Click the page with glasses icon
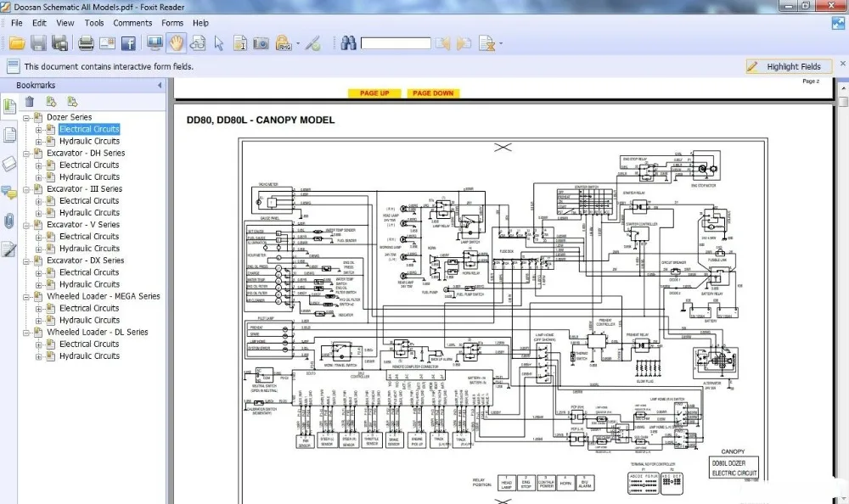The image size is (849, 504). [198, 43]
